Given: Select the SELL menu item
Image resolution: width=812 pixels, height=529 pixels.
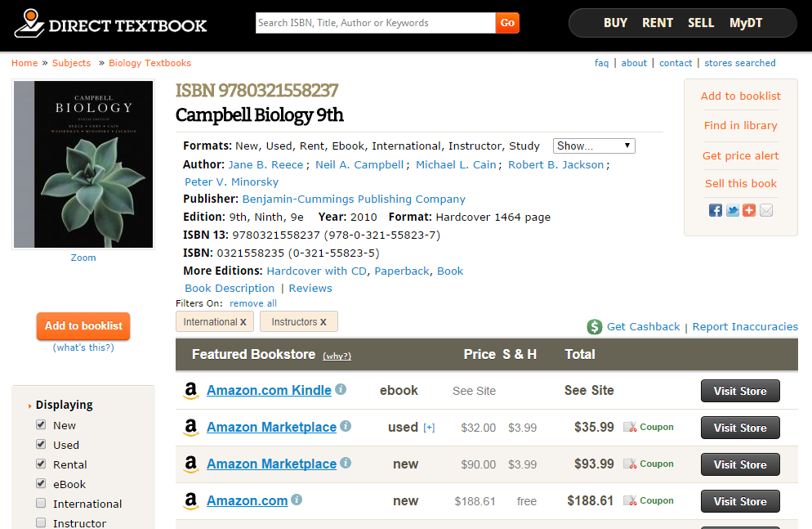Looking at the screenshot, I should pyautogui.click(x=701, y=23).
